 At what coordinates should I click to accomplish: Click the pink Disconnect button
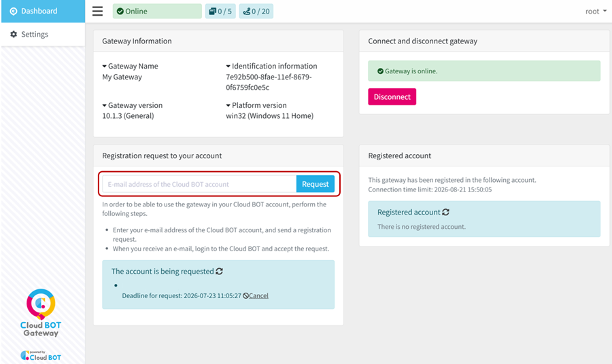(392, 96)
